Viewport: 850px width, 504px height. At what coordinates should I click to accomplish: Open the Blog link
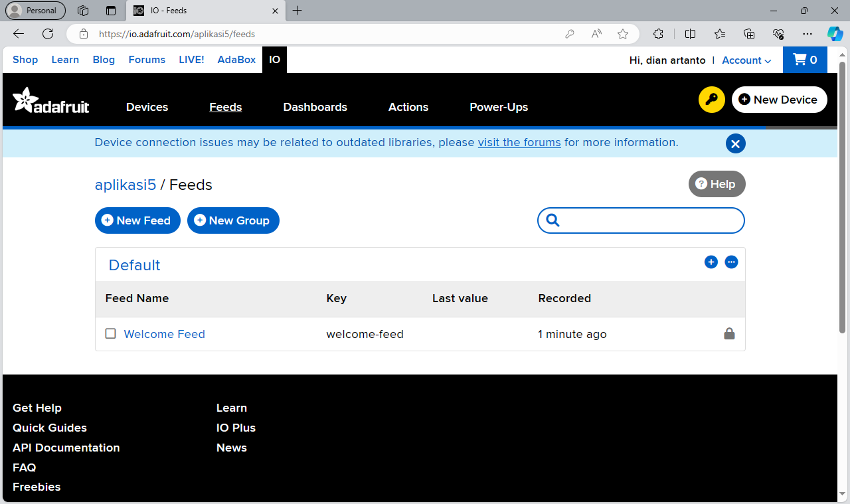coord(104,60)
